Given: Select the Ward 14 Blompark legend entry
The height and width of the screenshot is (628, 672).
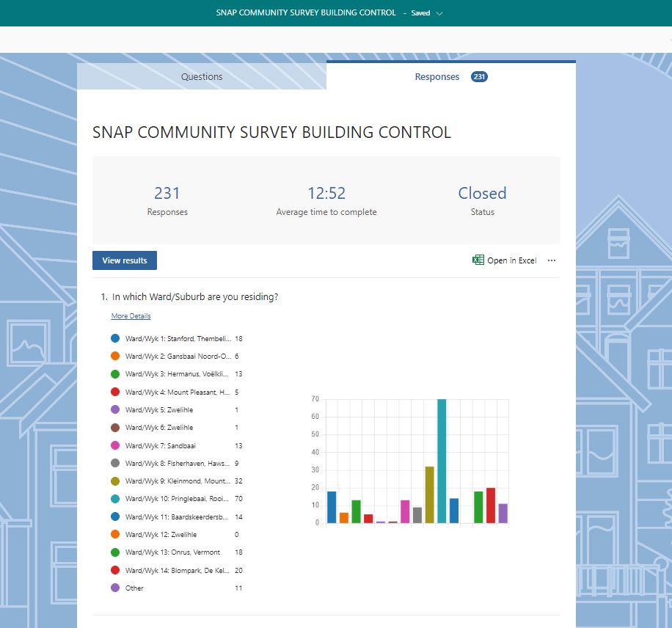Looking at the screenshot, I should pyautogui.click(x=178, y=570).
